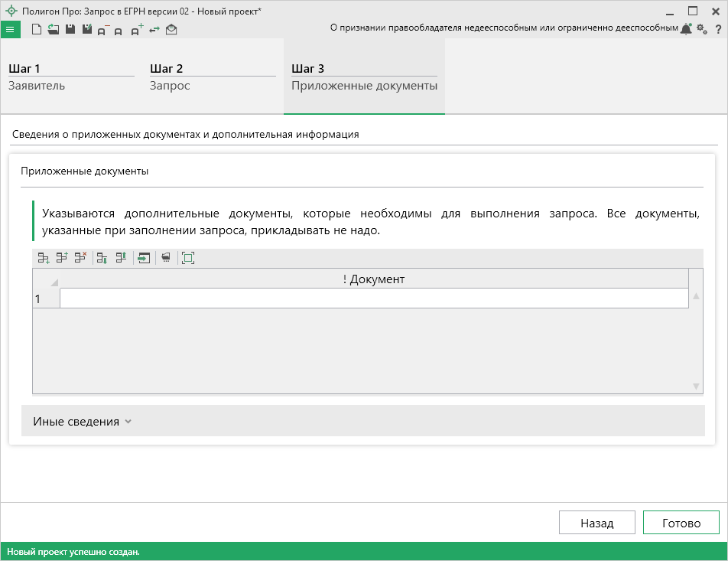Click the Готово button
The height and width of the screenshot is (561, 728).
click(x=681, y=523)
